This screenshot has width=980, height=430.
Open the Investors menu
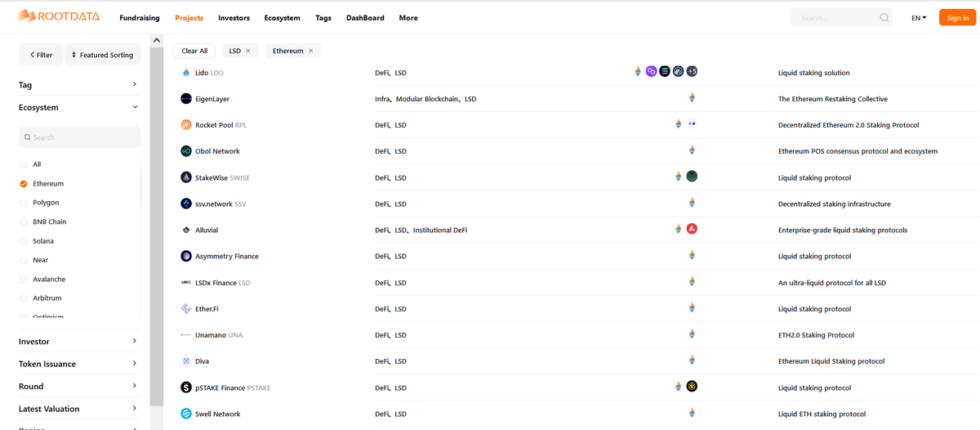pyautogui.click(x=234, y=18)
